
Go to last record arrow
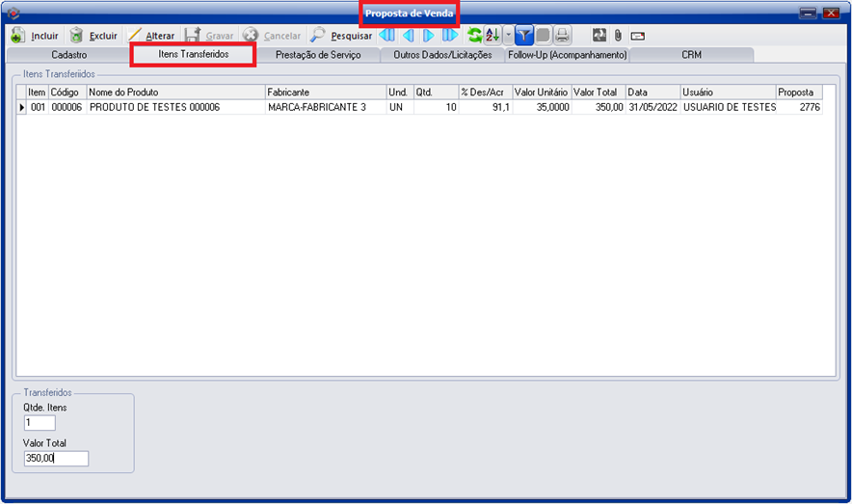tap(449, 36)
